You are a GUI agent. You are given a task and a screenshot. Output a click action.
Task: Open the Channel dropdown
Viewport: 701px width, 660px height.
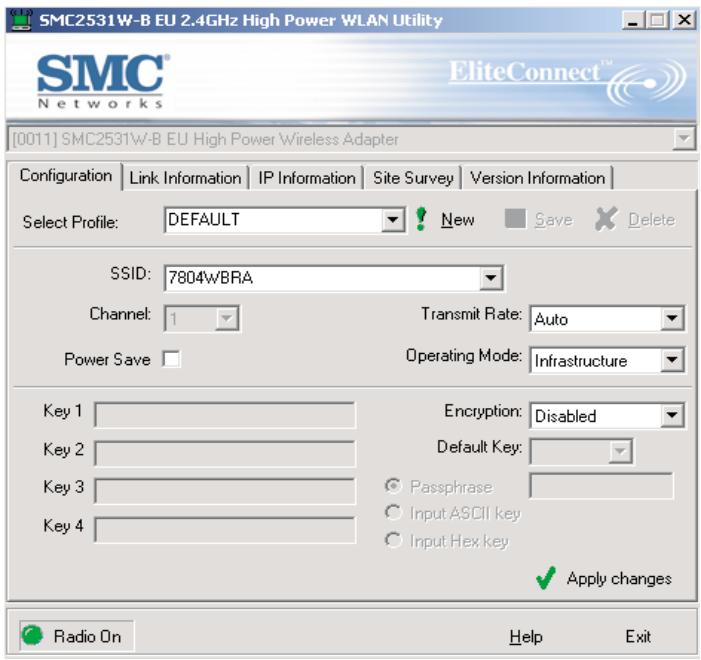click(x=227, y=319)
